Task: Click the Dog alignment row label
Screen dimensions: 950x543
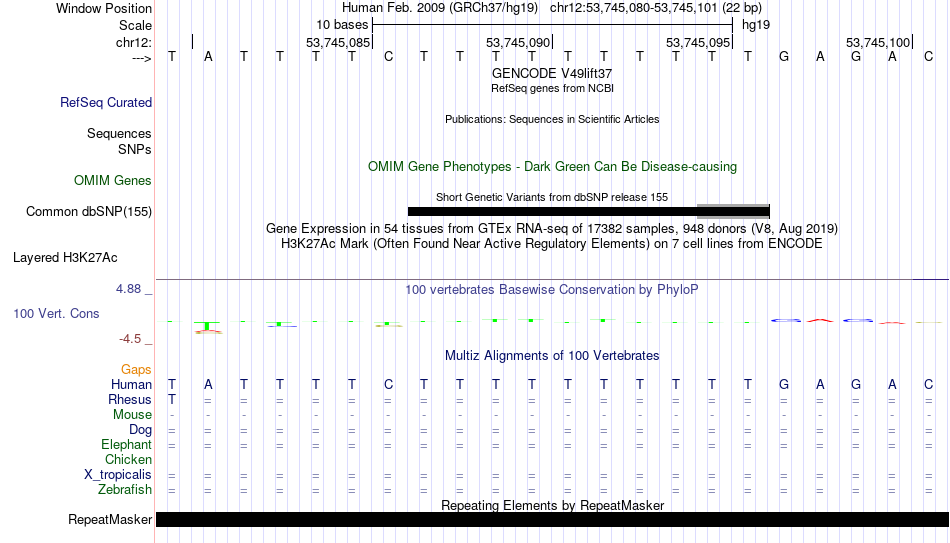Action: [x=140, y=430]
